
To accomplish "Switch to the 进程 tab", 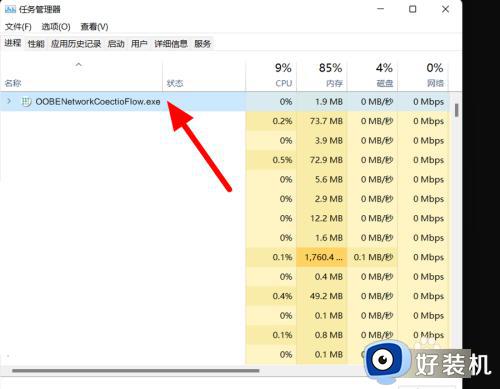I will point(13,43).
